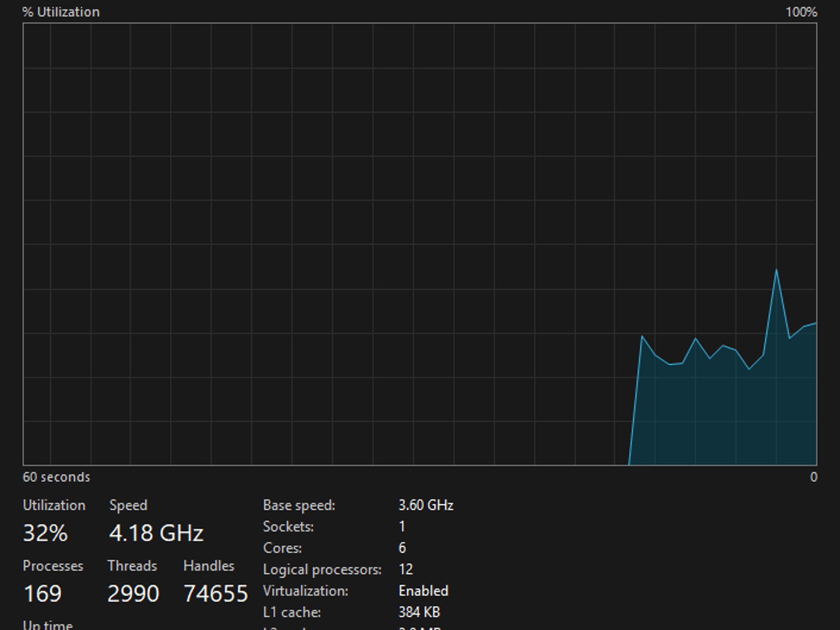Click the Threads count 2990
The height and width of the screenshot is (630, 840).
pos(133,593)
